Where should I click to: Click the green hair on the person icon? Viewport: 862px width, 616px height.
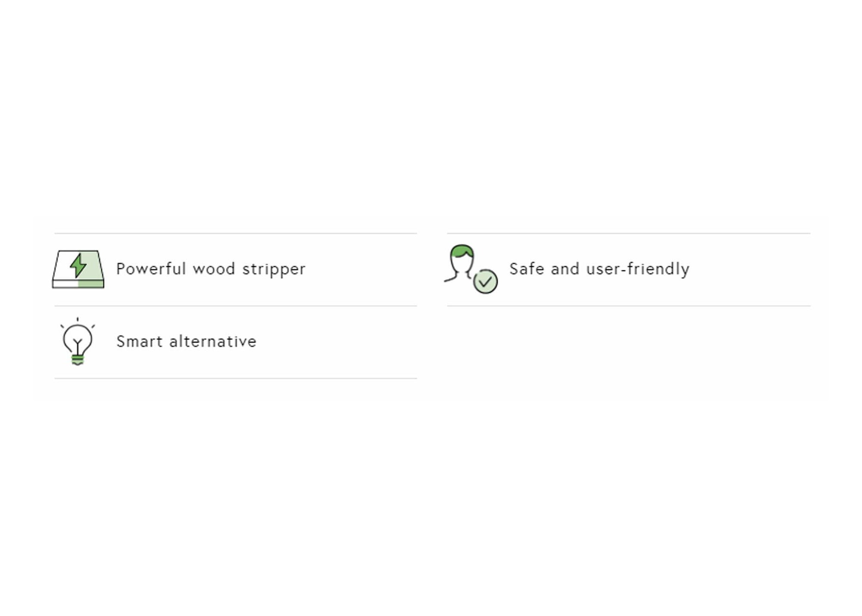tap(462, 250)
